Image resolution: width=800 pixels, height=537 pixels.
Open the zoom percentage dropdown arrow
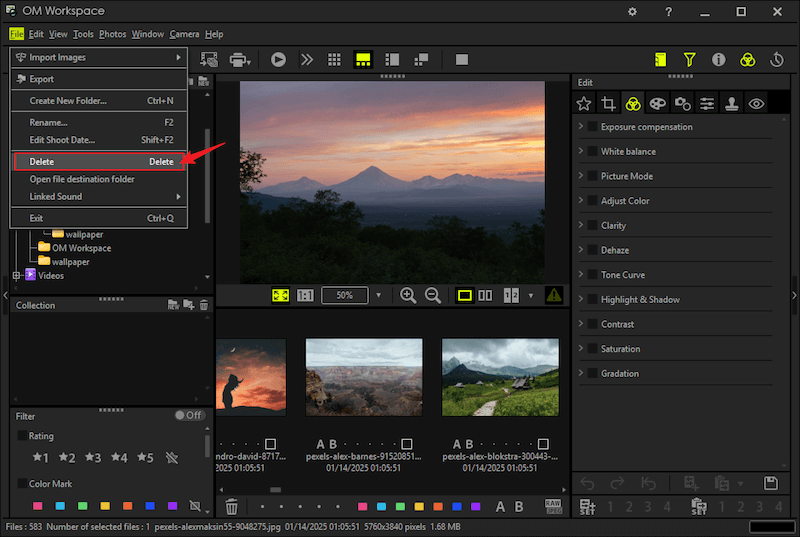(x=379, y=295)
